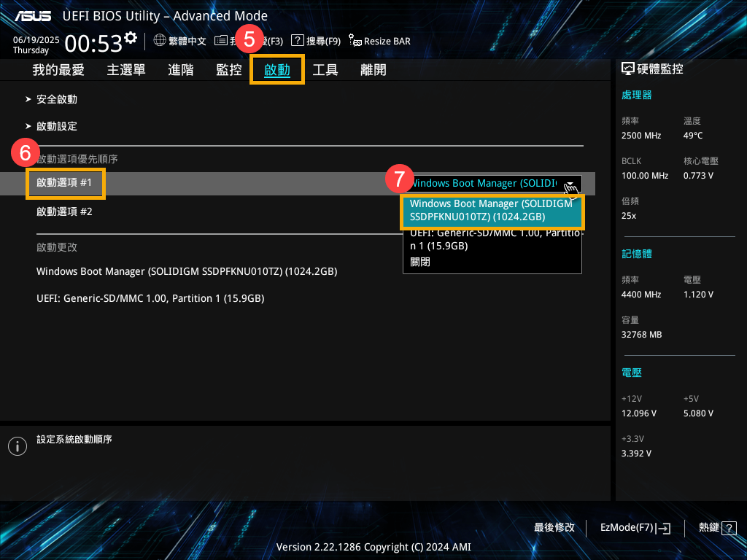The width and height of the screenshot is (747, 560).
Task: Click memory voltage 1.120 V
Action: coord(698,295)
